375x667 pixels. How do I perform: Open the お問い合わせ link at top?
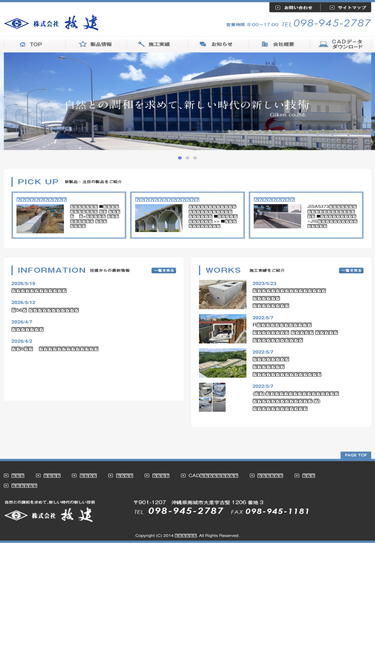[x=294, y=7]
